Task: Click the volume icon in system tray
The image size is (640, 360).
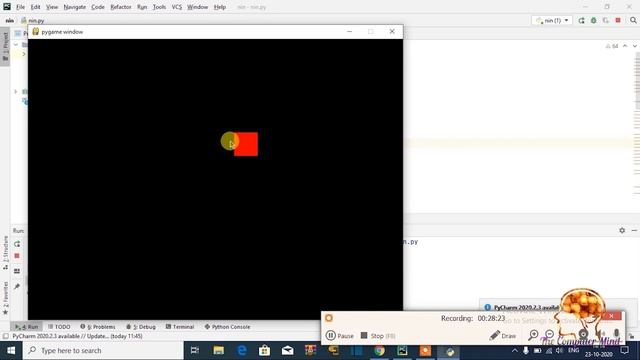Action: (x=559, y=351)
